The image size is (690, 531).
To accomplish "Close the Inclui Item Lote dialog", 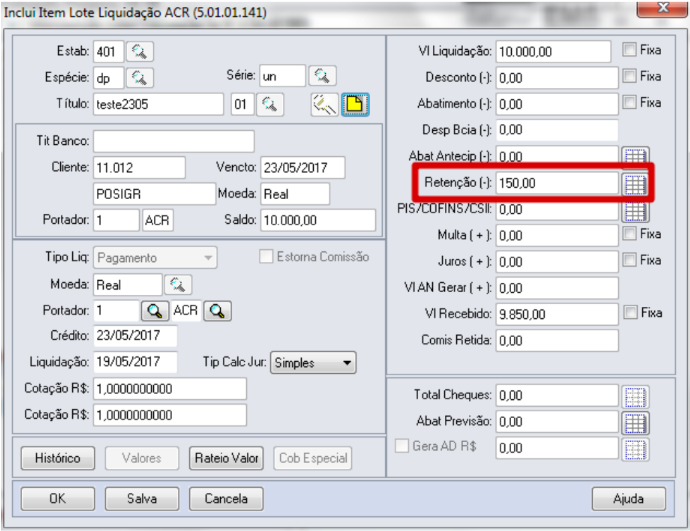I will (x=661, y=9).
